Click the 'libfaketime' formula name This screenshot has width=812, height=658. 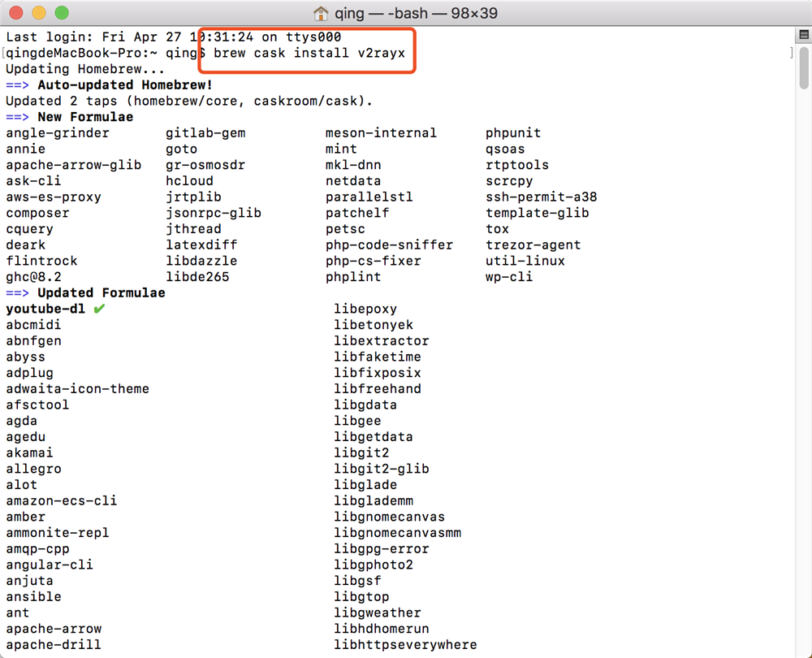378,357
